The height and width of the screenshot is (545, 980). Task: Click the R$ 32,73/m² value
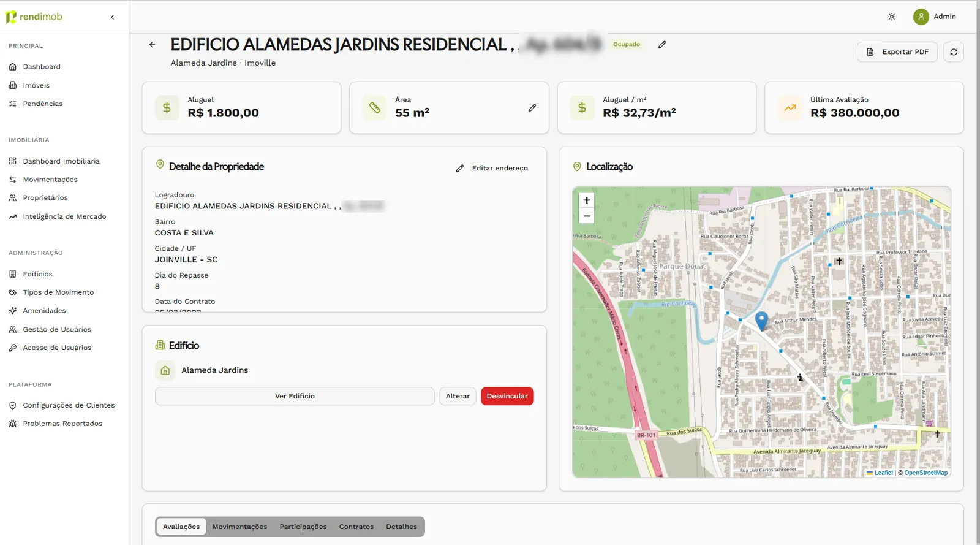pyautogui.click(x=639, y=113)
